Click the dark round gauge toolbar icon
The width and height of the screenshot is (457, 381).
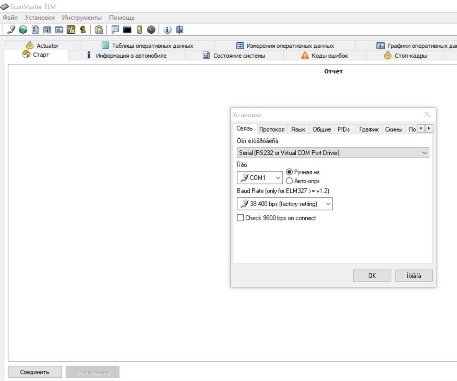pyautogui.click(x=151, y=30)
